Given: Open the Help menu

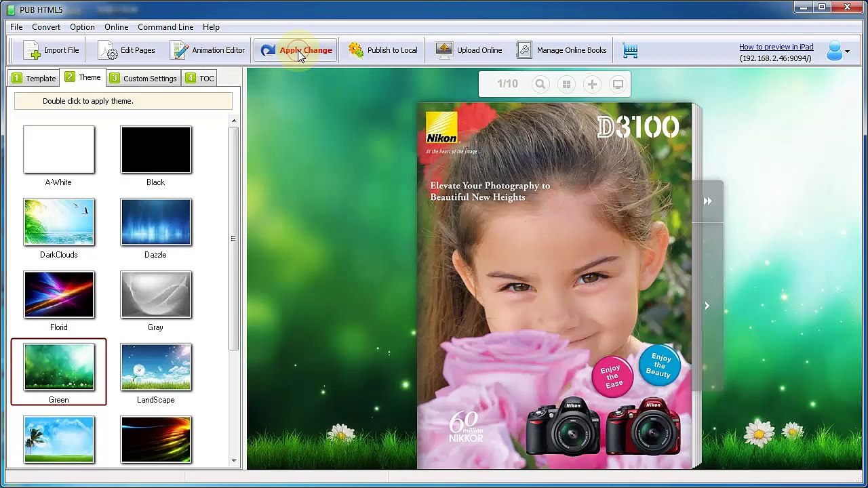Looking at the screenshot, I should [x=211, y=27].
